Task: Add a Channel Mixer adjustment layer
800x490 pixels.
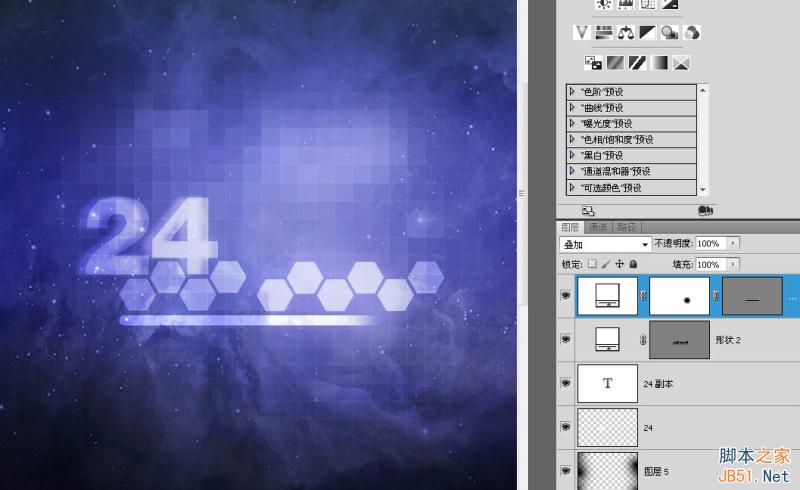Action: point(692,33)
